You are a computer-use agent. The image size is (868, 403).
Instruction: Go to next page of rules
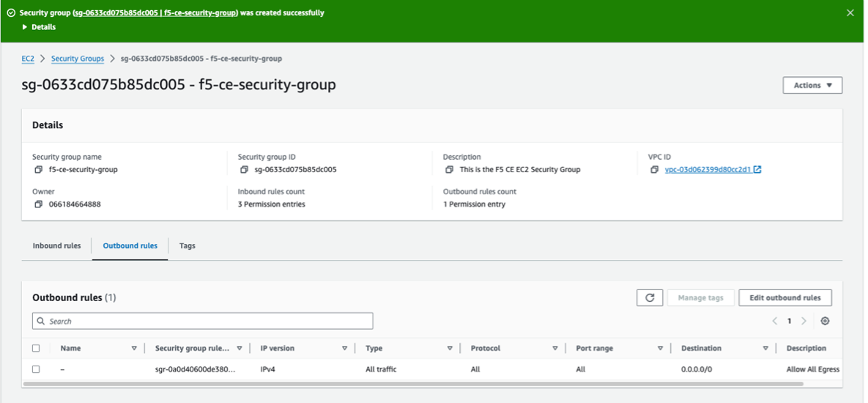804,321
